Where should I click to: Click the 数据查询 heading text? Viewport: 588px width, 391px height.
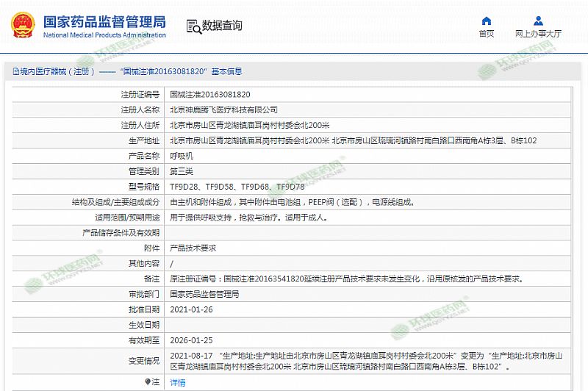[222, 26]
